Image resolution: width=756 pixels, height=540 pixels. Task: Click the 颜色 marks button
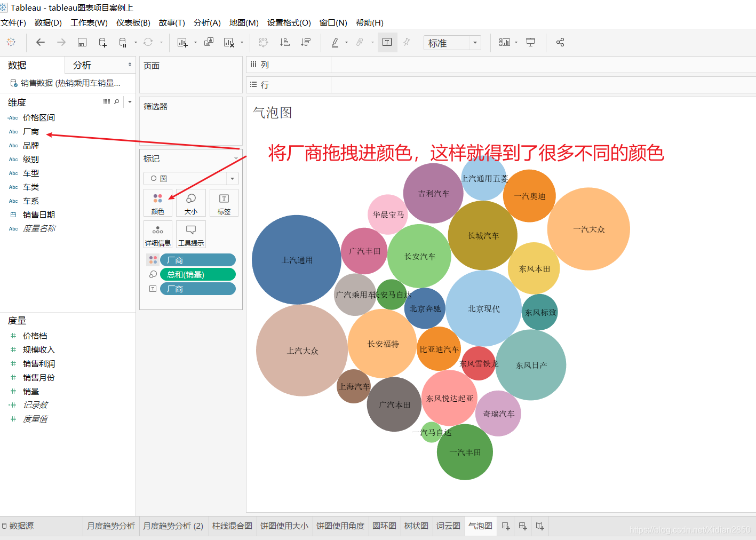pyautogui.click(x=158, y=203)
